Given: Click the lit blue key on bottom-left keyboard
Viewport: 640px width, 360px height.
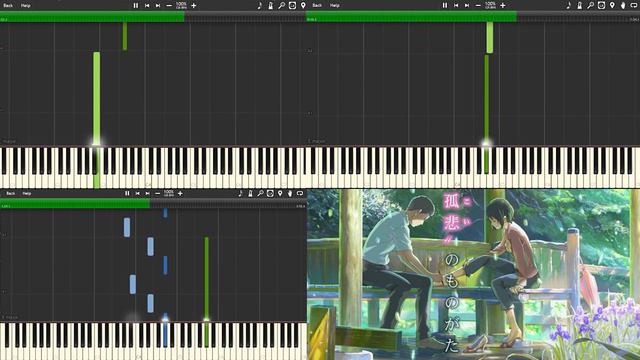Looking at the screenshot, I should pyautogui.click(x=165, y=335).
